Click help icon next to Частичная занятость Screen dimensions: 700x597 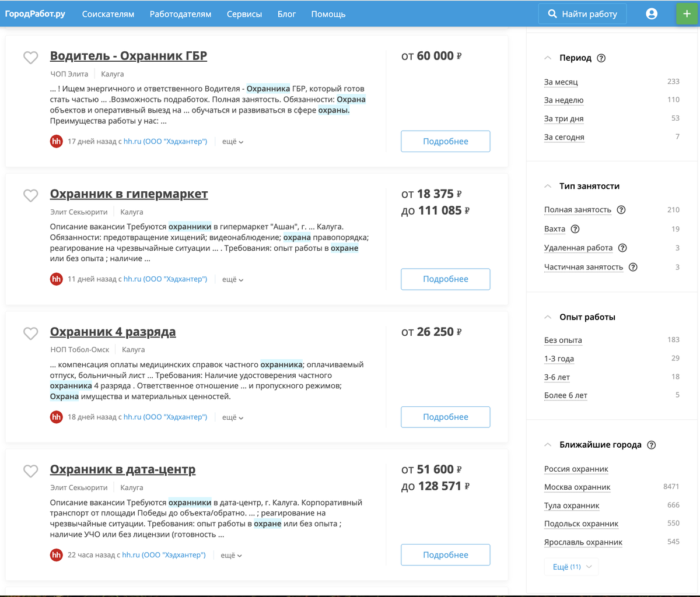coord(633,267)
